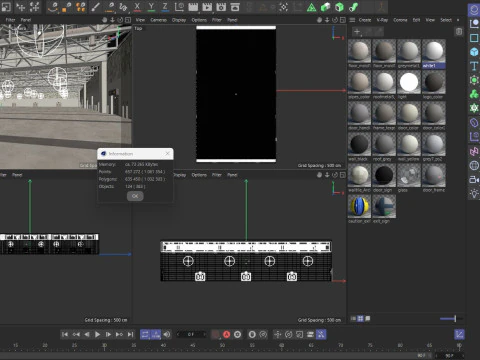
Task: Play the animation forward
Action: pyautogui.click(x=97, y=334)
